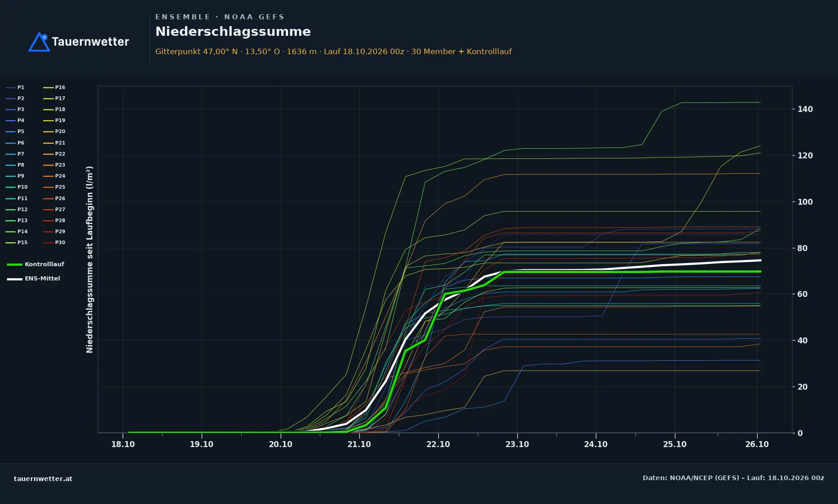This screenshot has width=838, height=504.
Task: Click the Gitterpunkt subtitle line
Action: tap(334, 51)
